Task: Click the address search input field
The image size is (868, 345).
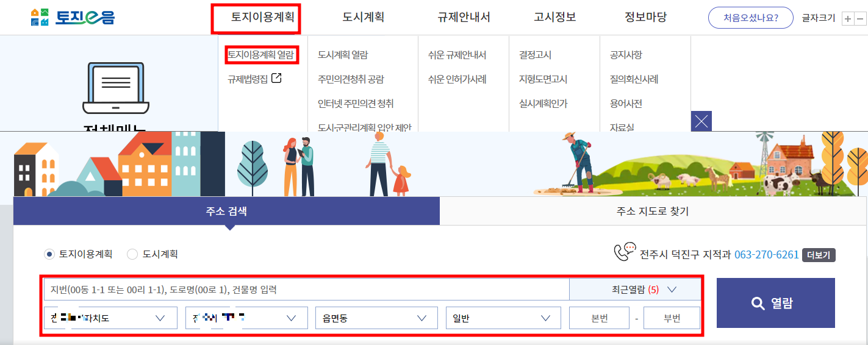Action: point(306,290)
